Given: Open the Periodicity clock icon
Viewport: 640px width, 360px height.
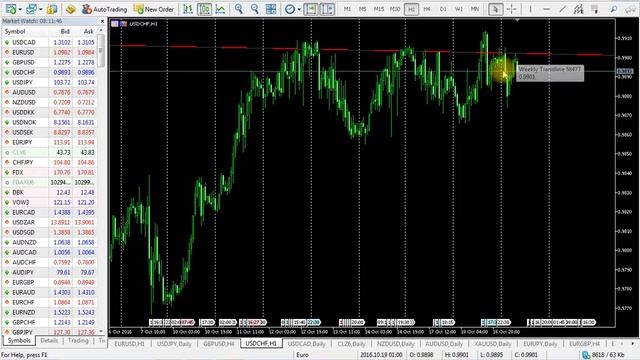Looking at the screenshot, I should tap(290, 9).
